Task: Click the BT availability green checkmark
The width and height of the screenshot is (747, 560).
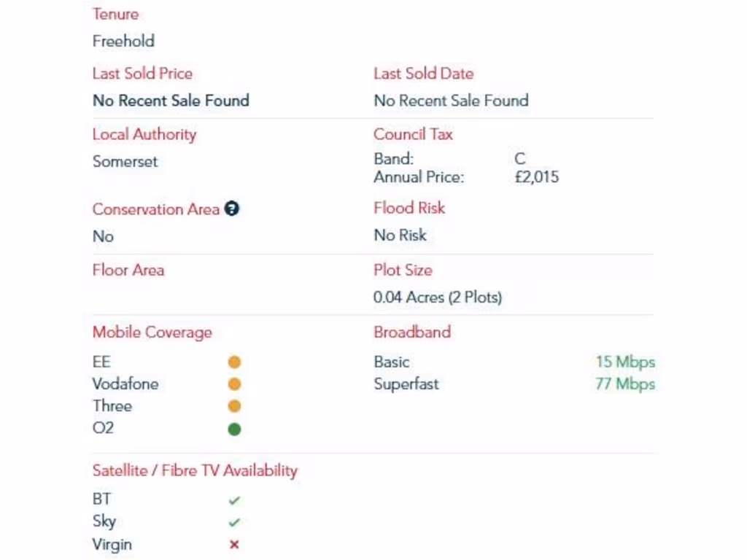Action: (x=234, y=500)
